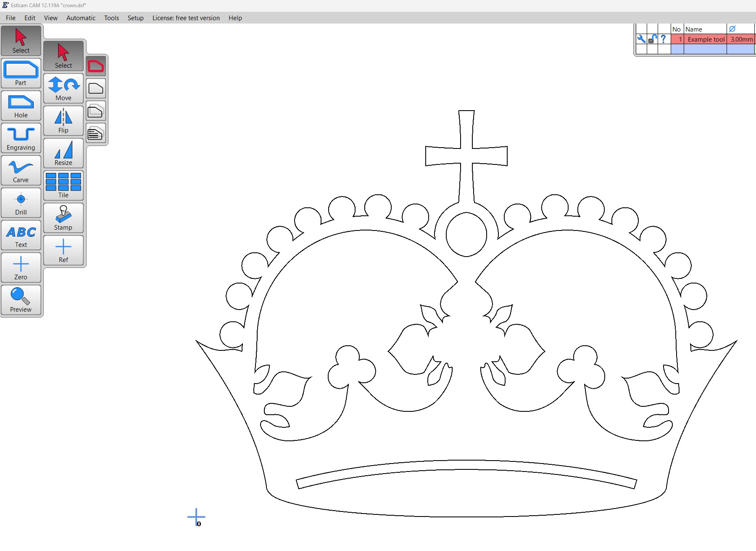Open the Preview magnifier tool
The width and height of the screenshot is (756, 551).
[x=21, y=299]
